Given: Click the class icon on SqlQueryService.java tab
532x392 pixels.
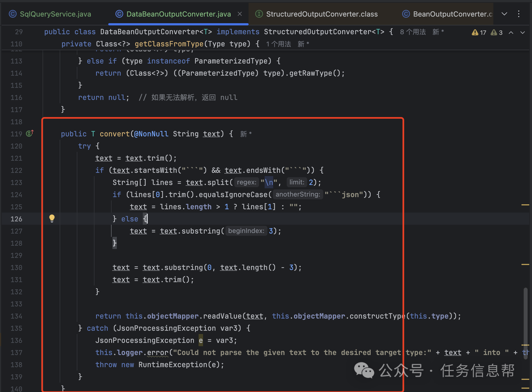Looking at the screenshot, I should (x=13, y=14).
